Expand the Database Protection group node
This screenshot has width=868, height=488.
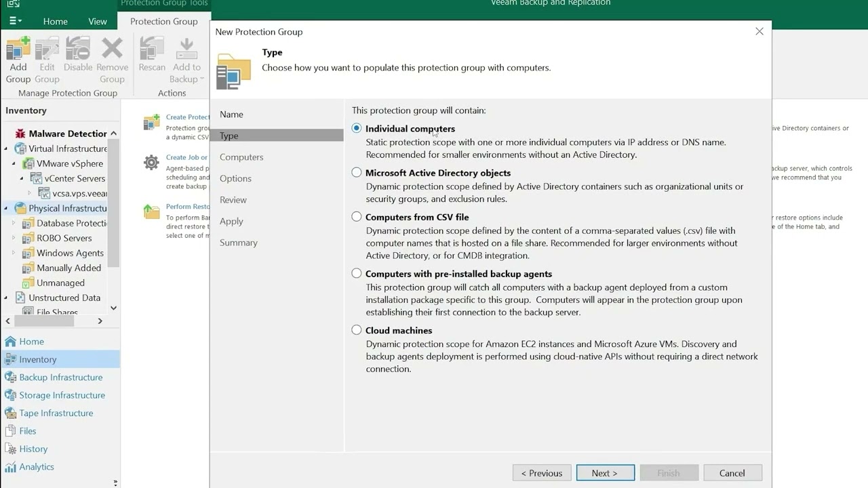[14, 223]
